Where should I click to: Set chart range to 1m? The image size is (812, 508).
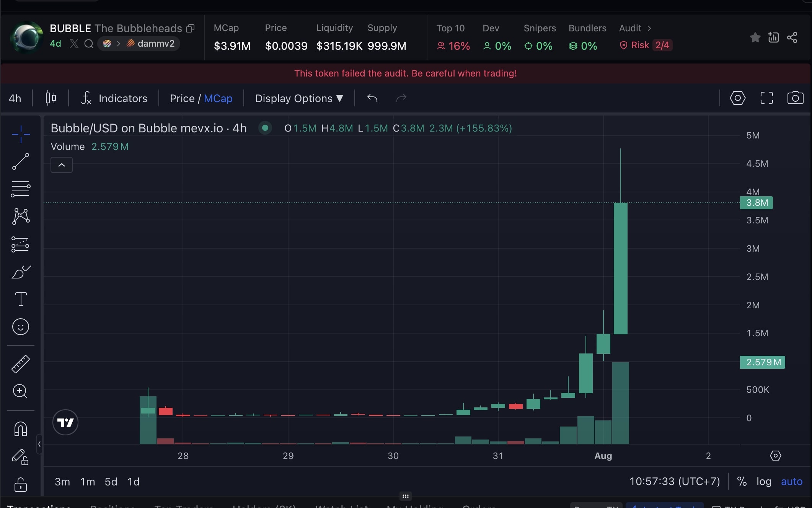click(x=87, y=482)
